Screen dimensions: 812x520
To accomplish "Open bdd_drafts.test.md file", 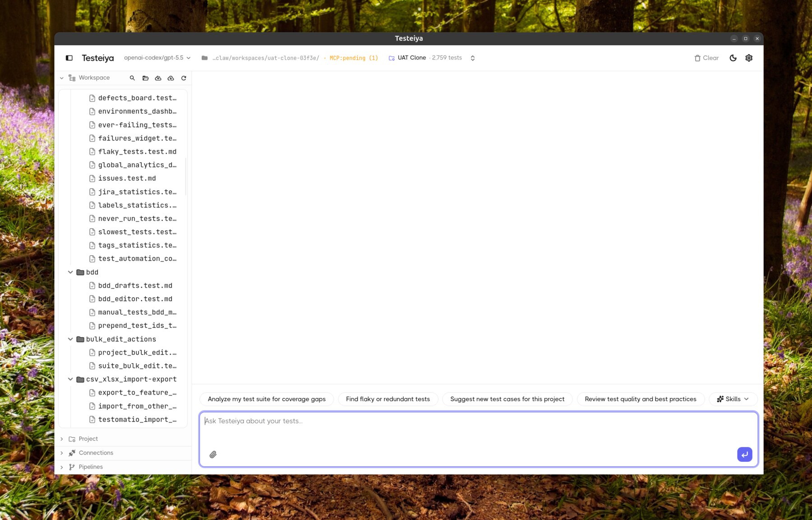I will (131, 285).
